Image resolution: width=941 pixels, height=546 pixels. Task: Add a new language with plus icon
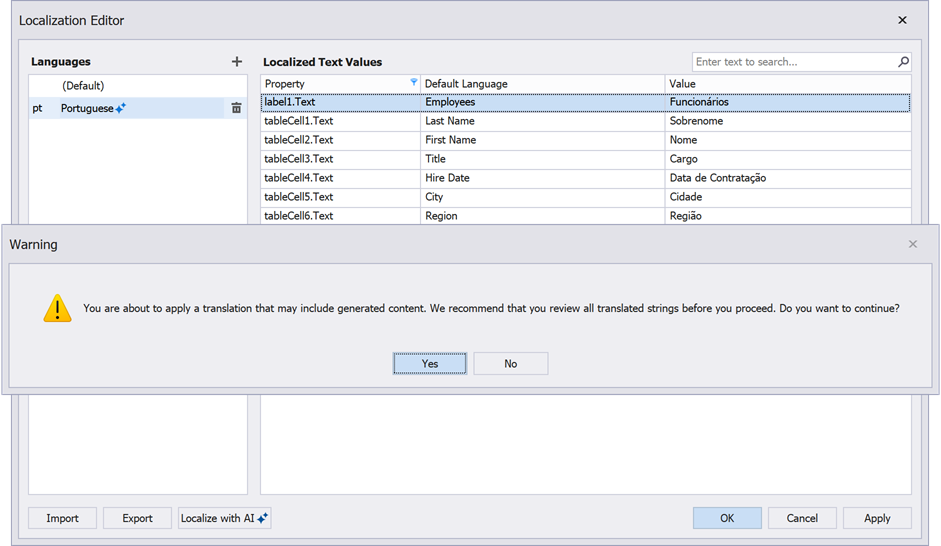237,61
